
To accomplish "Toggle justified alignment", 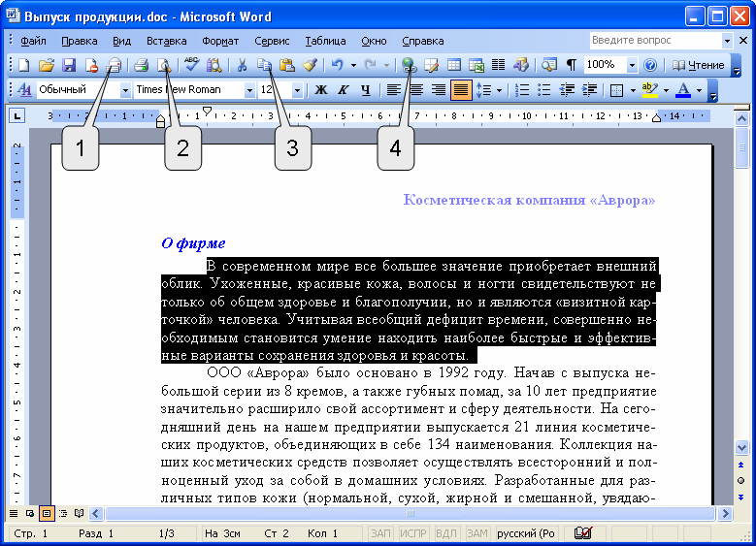I will [461, 89].
